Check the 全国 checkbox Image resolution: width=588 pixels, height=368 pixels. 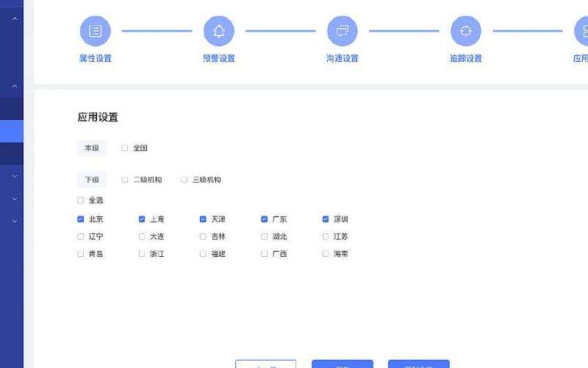pos(125,148)
